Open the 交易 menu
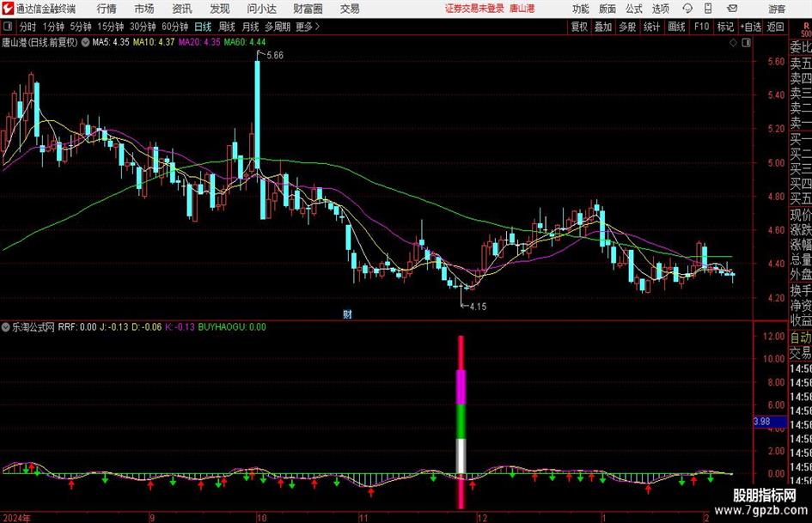The width and height of the screenshot is (812, 523). 350,9
